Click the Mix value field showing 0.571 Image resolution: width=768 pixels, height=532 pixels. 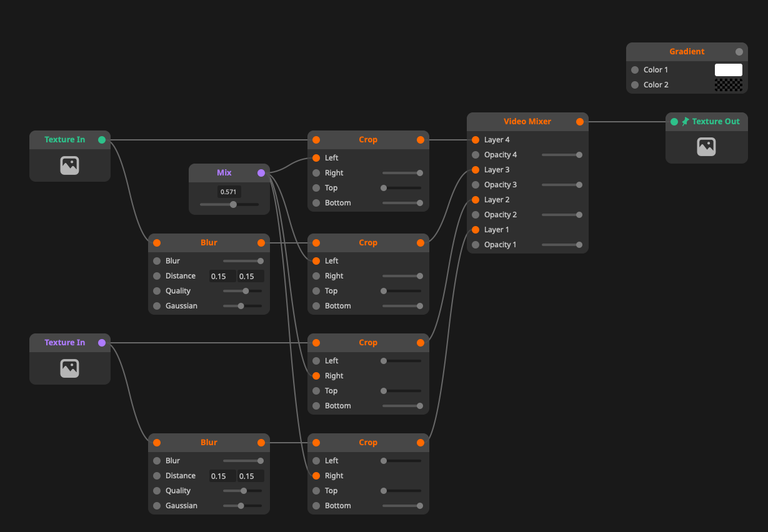229,192
